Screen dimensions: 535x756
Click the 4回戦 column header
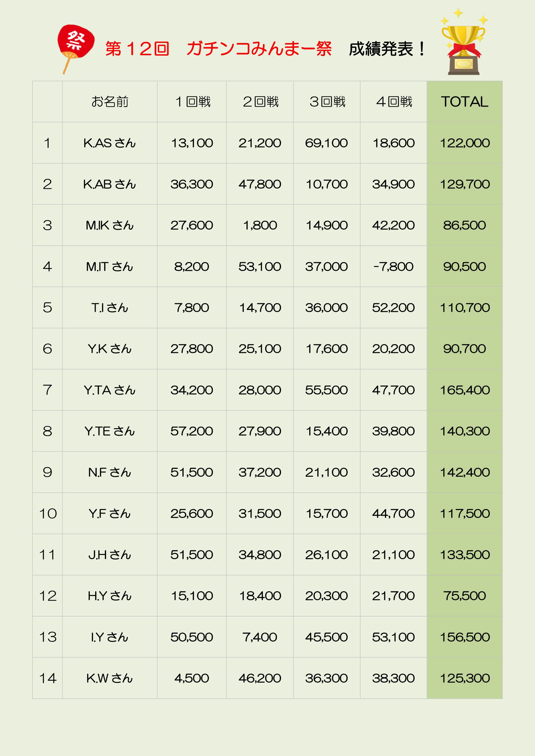pos(393,102)
